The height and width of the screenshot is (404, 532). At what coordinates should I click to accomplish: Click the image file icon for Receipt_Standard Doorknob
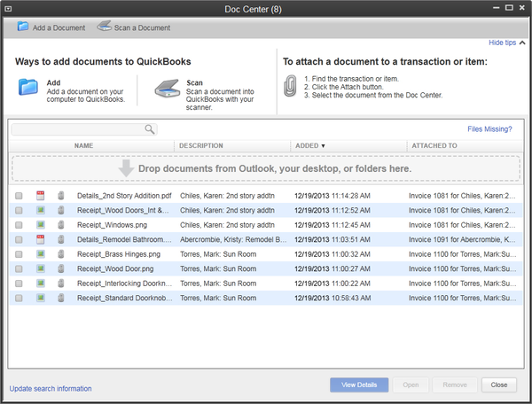(x=41, y=298)
